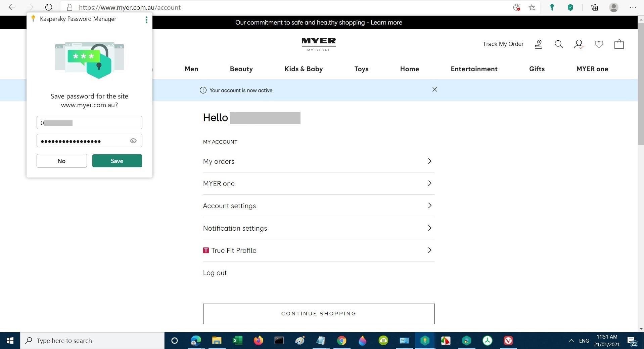Open the shopping bag icon
The width and height of the screenshot is (644, 349).
coord(619,44)
